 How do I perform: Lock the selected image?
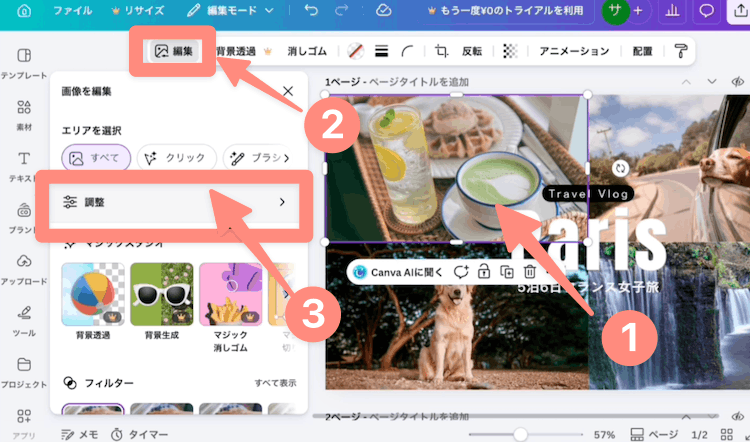tap(484, 272)
